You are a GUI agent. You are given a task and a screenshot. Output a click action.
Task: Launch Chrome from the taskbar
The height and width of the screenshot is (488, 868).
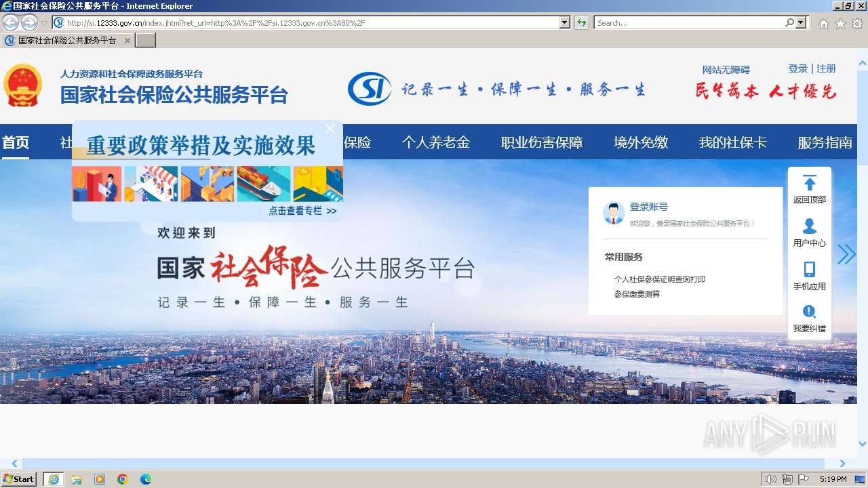123,479
